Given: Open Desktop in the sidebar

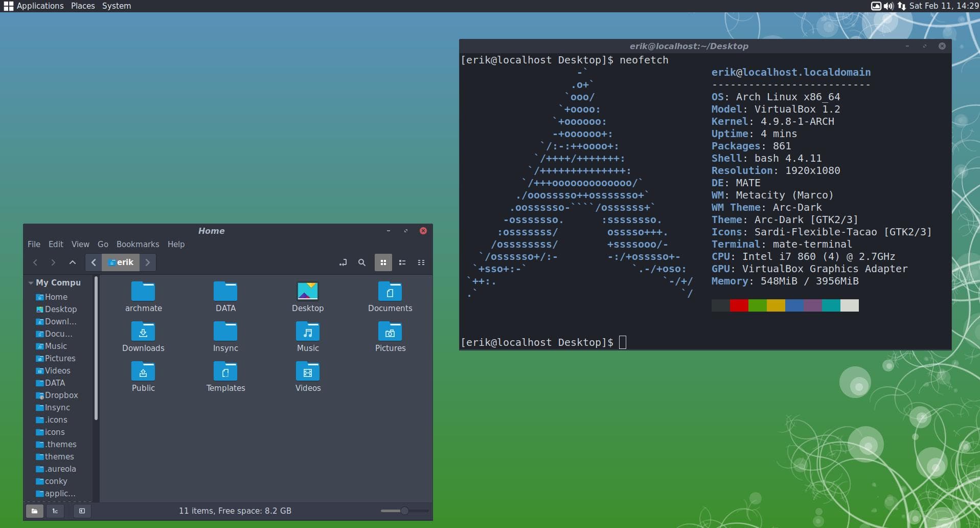Looking at the screenshot, I should 56,309.
